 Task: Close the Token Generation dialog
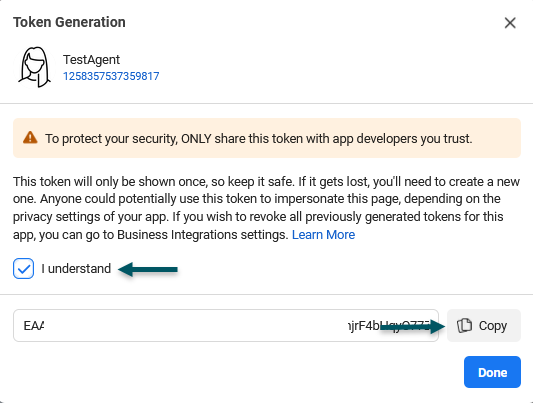510,23
